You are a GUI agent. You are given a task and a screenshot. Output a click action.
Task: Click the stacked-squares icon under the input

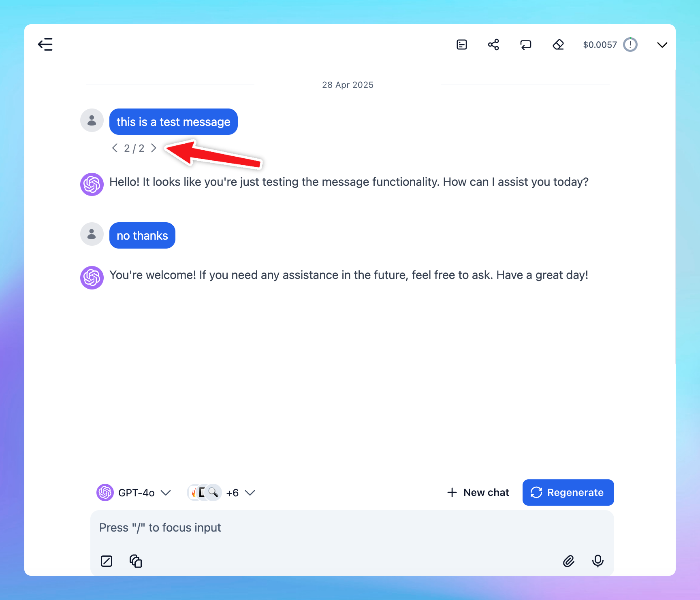tap(136, 561)
